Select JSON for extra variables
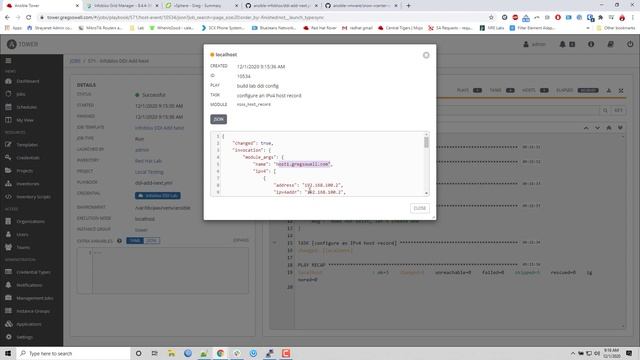This screenshot has width=640, height=360. [151, 241]
